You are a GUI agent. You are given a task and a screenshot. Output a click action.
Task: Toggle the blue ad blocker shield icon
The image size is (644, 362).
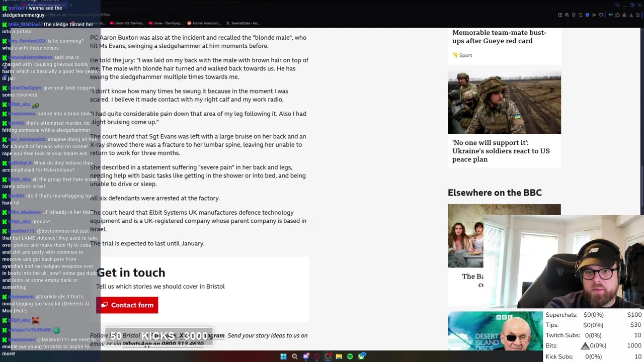tap(587, 15)
